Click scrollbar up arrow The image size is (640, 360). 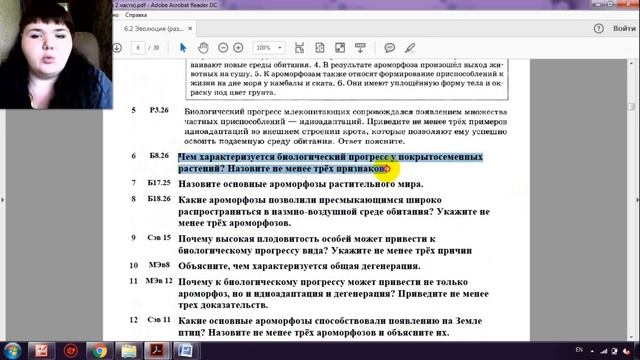pyautogui.click(x=631, y=63)
